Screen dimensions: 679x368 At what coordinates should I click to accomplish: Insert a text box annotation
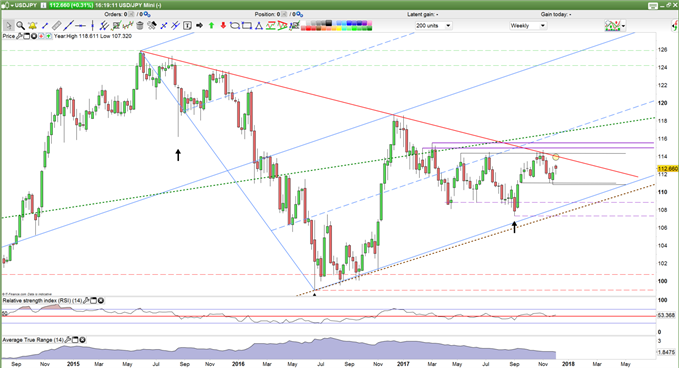click(187, 26)
